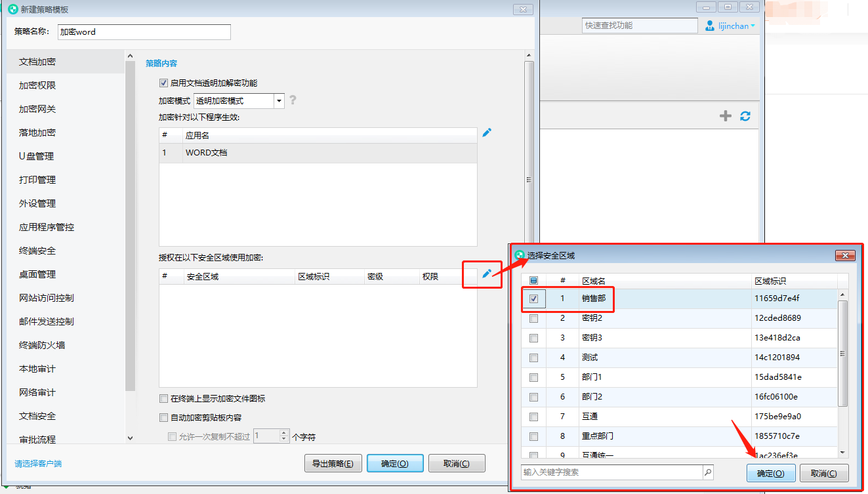This screenshot has height=494, width=868.
Task: Select 外设管理 category
Action: [66, 203]
